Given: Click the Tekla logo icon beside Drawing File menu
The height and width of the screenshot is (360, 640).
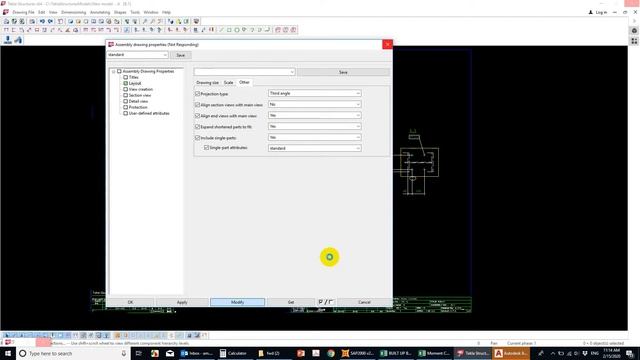Looking at the screenshot, I should pyautogui.click(x=6, y=12).
